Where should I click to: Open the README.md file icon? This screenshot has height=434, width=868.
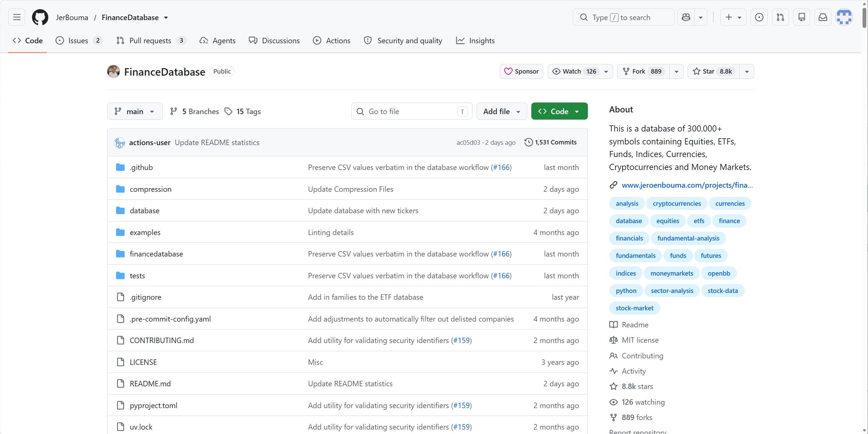[120, 384]
